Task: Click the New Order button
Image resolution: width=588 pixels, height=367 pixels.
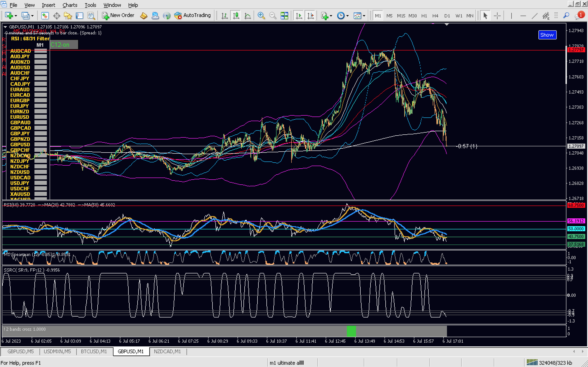Action: pos(118,16)
